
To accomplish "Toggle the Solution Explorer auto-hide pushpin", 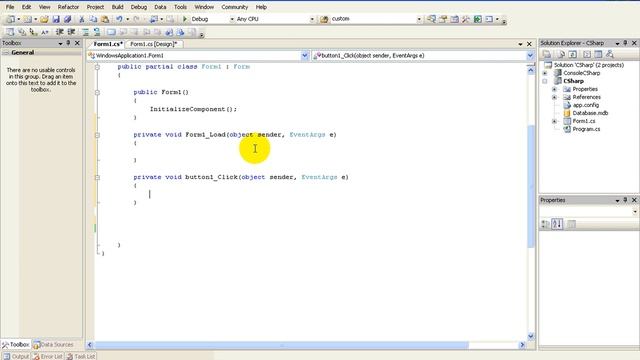I will pyautogui.click(x=625, y=43).
